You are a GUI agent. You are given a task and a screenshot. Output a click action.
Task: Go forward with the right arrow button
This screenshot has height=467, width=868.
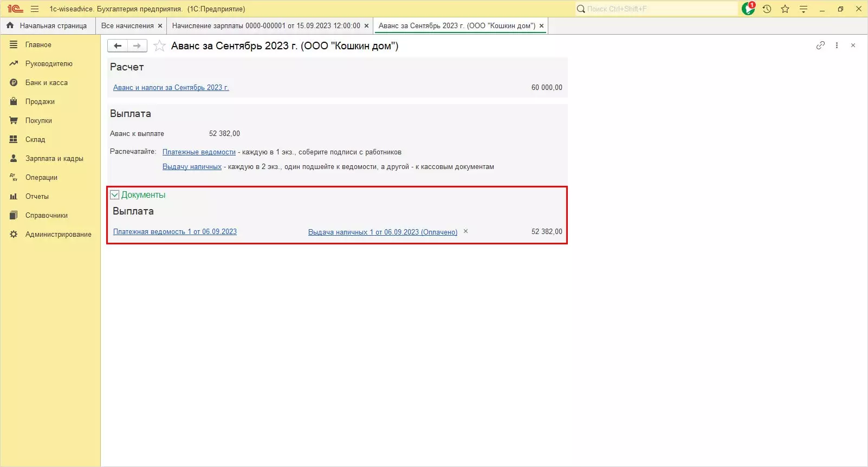(x=137, y=46)
